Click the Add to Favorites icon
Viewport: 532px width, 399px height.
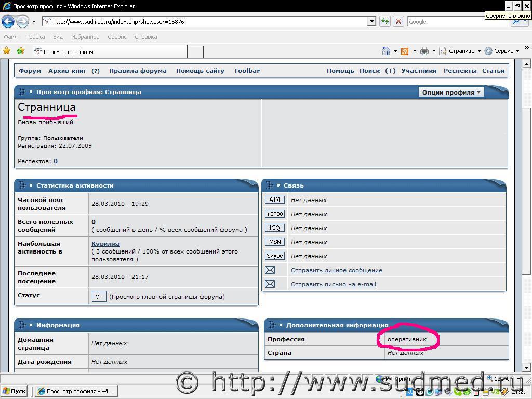[x=20, y=51]
